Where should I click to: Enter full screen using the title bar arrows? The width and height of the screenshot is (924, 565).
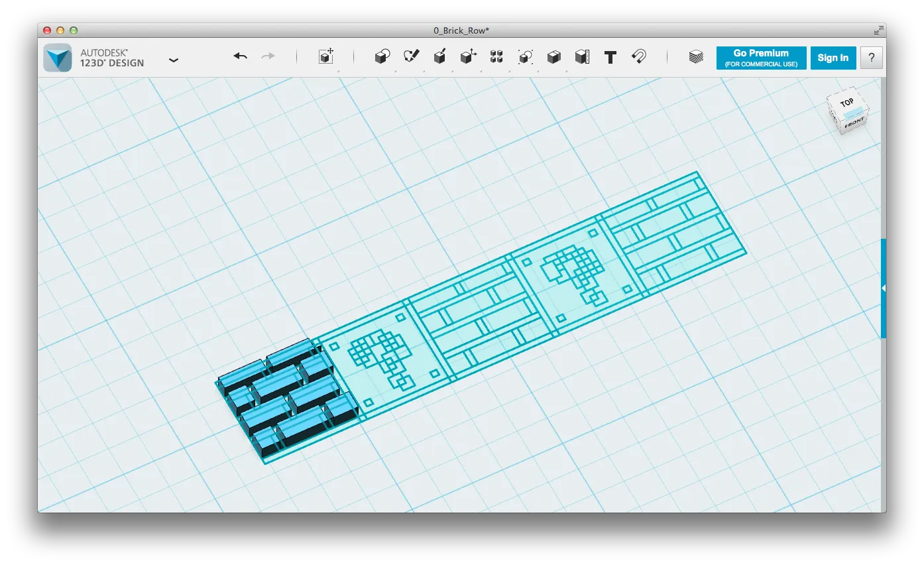[878, 31]
